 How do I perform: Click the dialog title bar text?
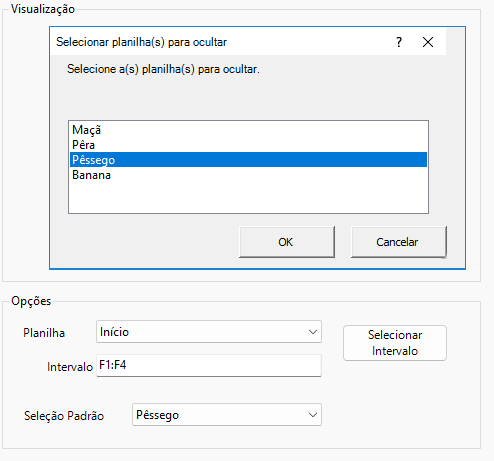[x=141, y=42]
